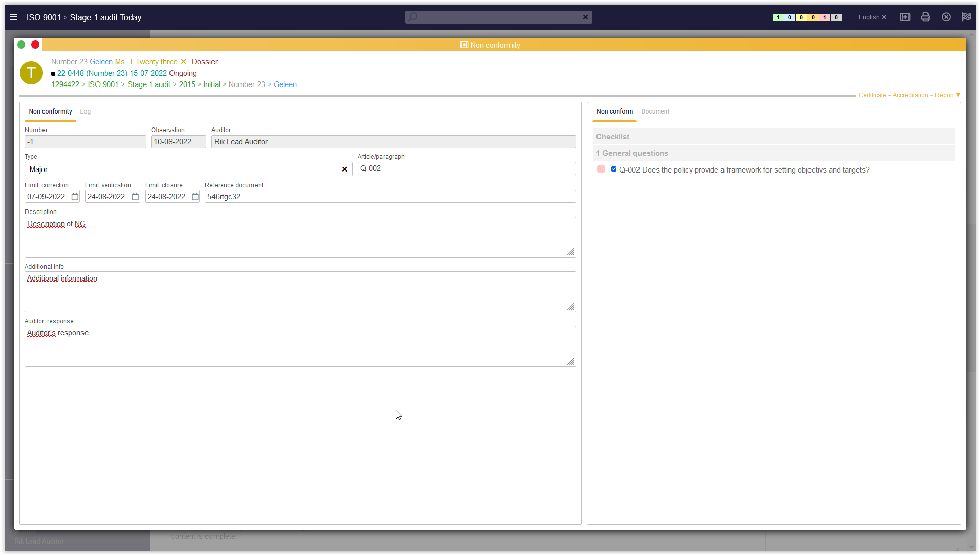This screenshot has height=555, width=980.
Task: Open calendar picker for Limit correction
Action: 75,197
